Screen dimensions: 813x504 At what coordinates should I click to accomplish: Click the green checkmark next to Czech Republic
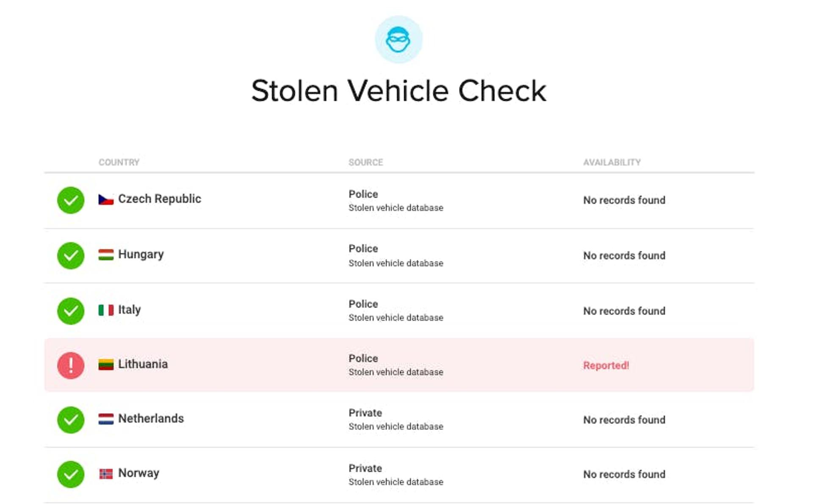(x=71, y=200)
